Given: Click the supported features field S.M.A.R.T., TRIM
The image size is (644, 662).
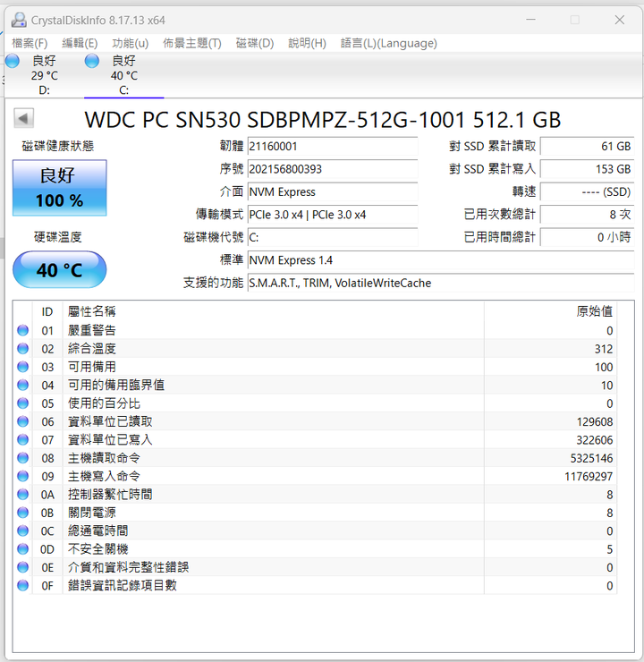Looking at the screenshot, I should pos(441,284).
